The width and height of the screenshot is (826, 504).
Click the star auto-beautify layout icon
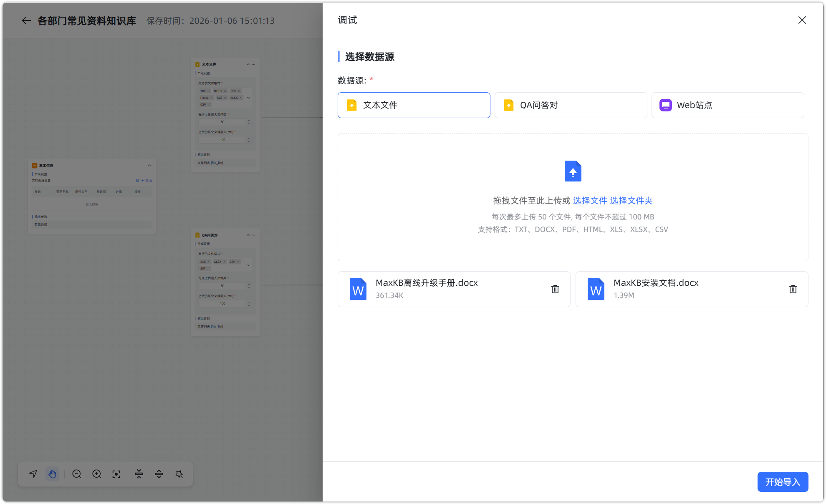(x=179, y=474)
